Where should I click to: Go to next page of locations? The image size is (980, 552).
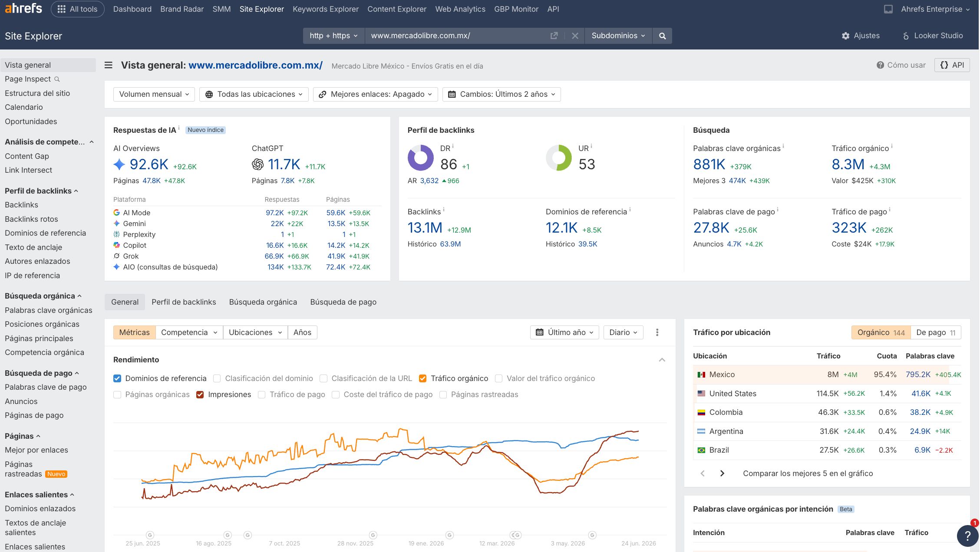pos(722,473)
